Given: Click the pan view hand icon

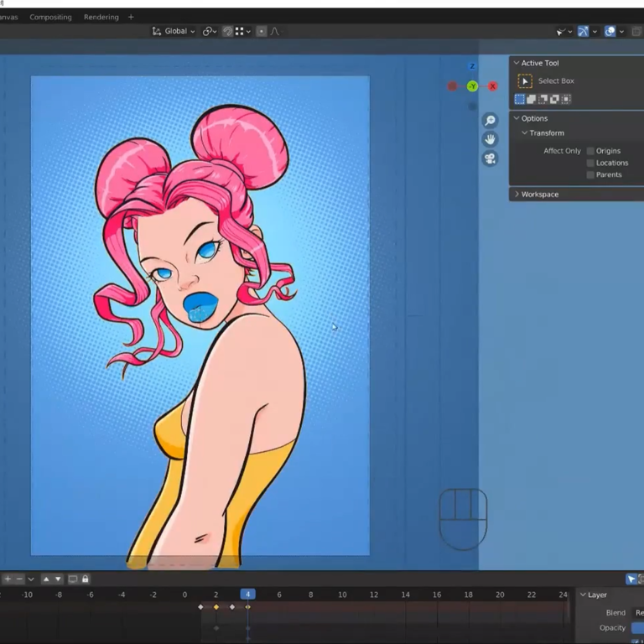Looking at the screenshot, I should [x=490, y=139].
